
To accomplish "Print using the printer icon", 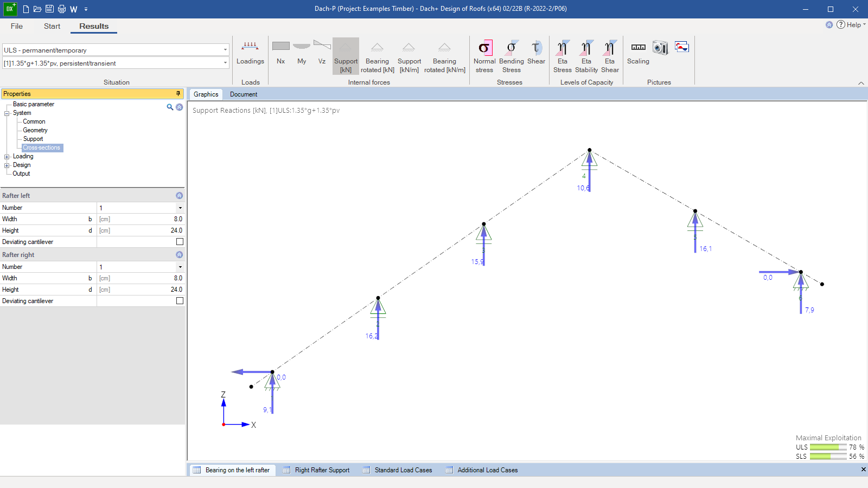I will coord(61,9).
